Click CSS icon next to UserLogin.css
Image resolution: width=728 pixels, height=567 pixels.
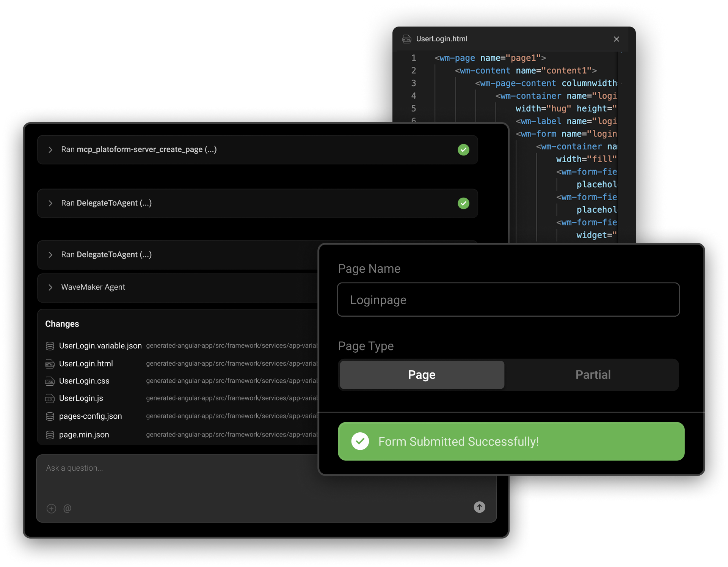[50, 381]
